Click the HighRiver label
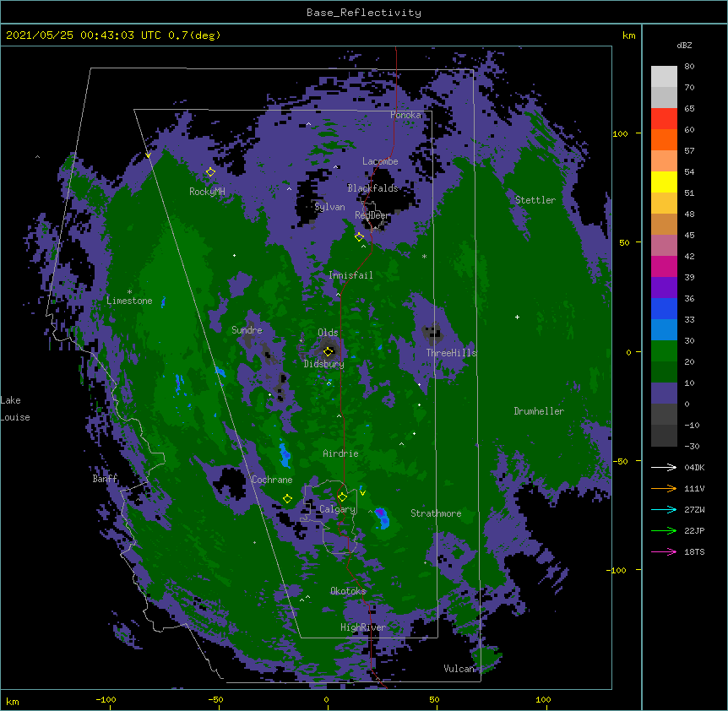Screen dimensions: 728x711 (363, 627)
